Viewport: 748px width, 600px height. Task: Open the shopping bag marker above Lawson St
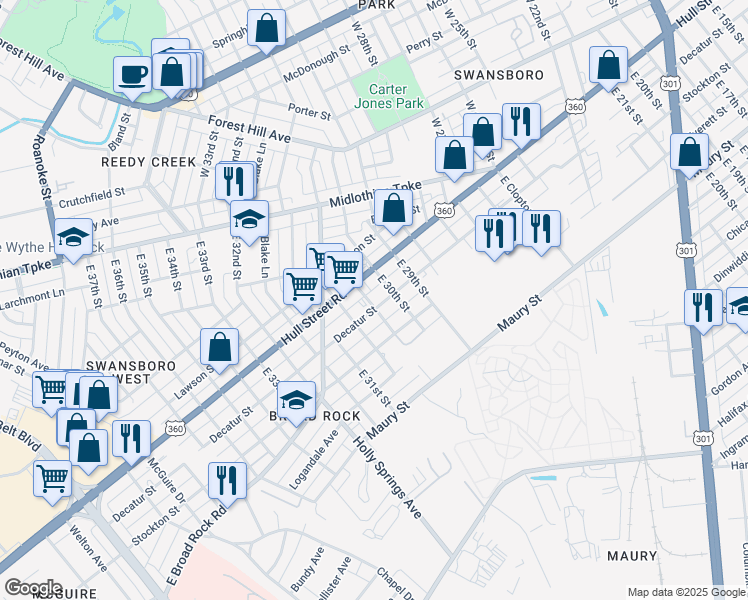pyautogui.click(x=219, y=348)
